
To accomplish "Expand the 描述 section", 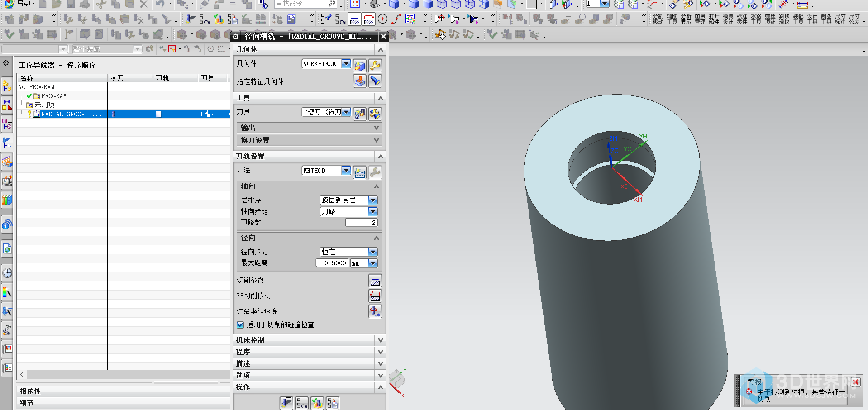I will [x=310, y=363].
